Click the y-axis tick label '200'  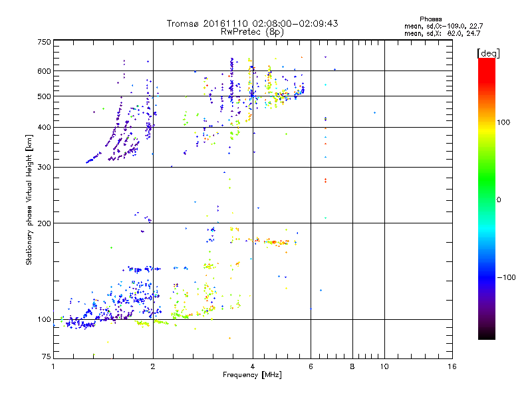tap(44, 223)
